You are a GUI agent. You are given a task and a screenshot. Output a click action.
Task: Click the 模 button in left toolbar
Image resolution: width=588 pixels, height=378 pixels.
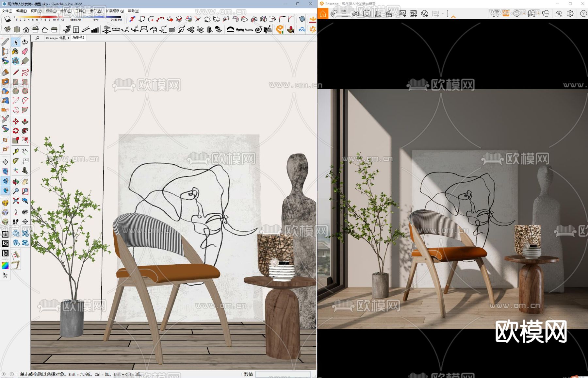pos(5,253)
